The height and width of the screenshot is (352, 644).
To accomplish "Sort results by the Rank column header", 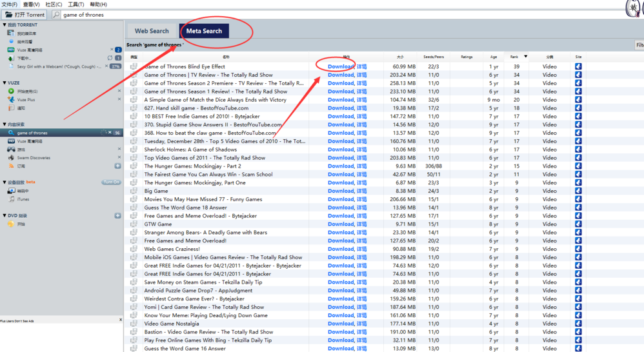I will [x=514, y=57].
